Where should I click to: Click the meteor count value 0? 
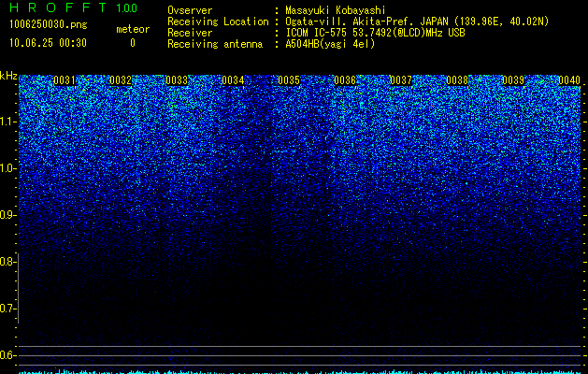click(133, 43)
